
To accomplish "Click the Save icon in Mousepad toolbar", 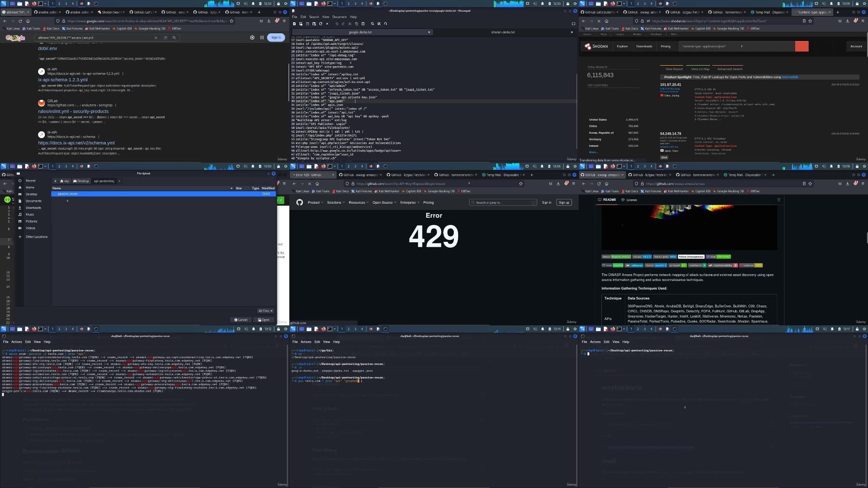I will click(307, 23).
